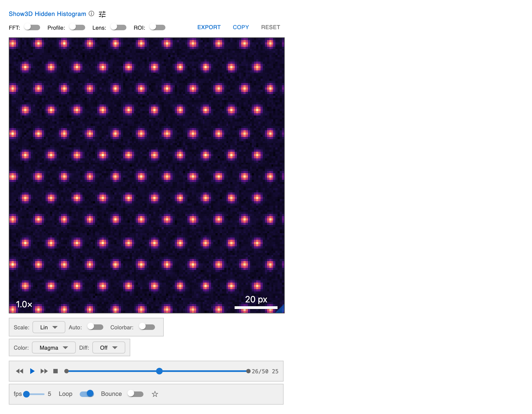The width and height of the screenshot is (532, 414).
Task: Enable the FFT toggle
Action: (x=32, y=27)
